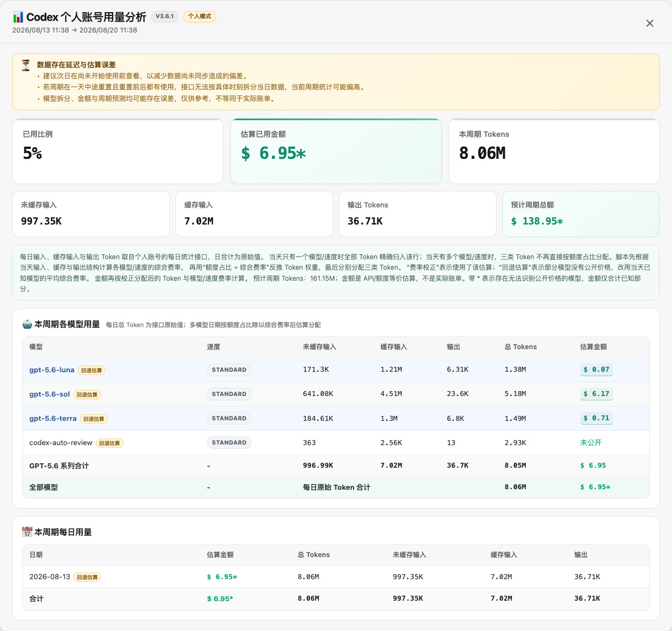Viewport: 672px width, 631px height.
Task: Click the 每日原始 Token 合计 cell
Action: click(x=337, y=488)
